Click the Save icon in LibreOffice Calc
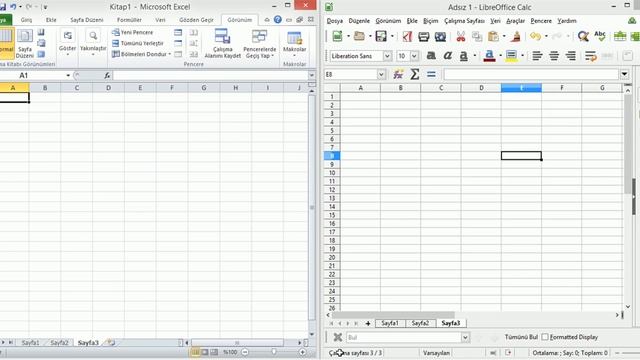640x360 pixels. [x=381, y=37]
